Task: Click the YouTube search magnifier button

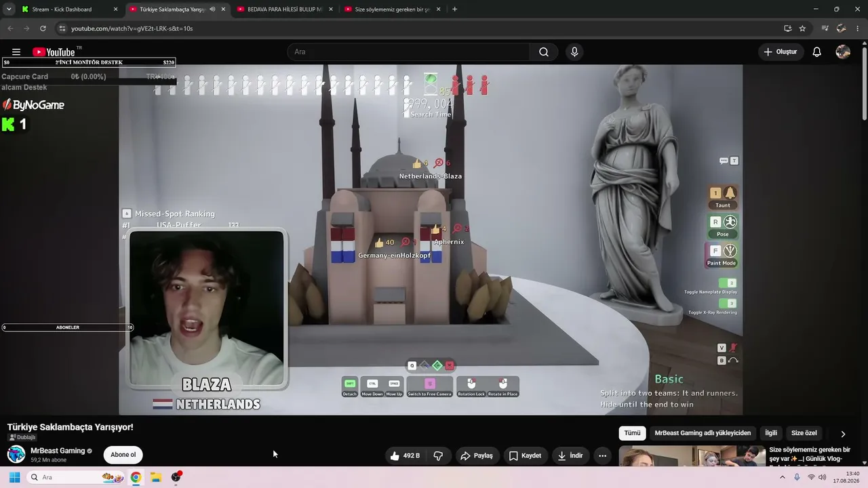Action: point(544,52)
